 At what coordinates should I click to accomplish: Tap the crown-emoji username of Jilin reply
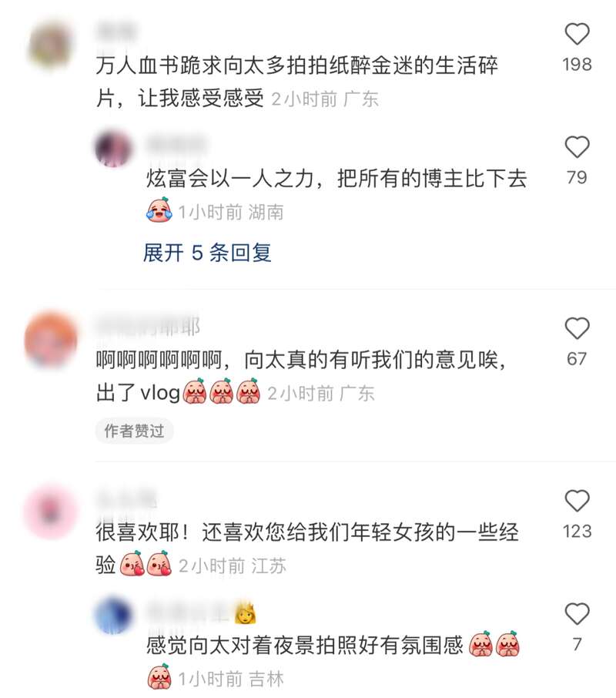point(201,612)
